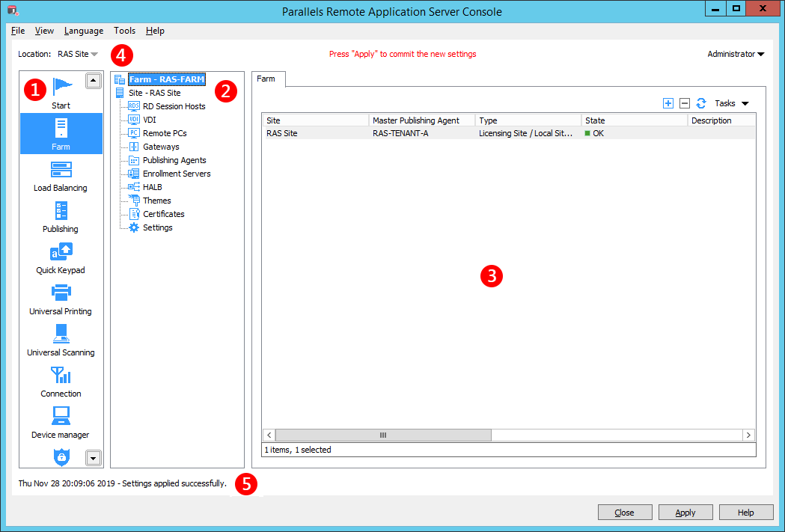Click the Help button at bottom

click(746, 513)
